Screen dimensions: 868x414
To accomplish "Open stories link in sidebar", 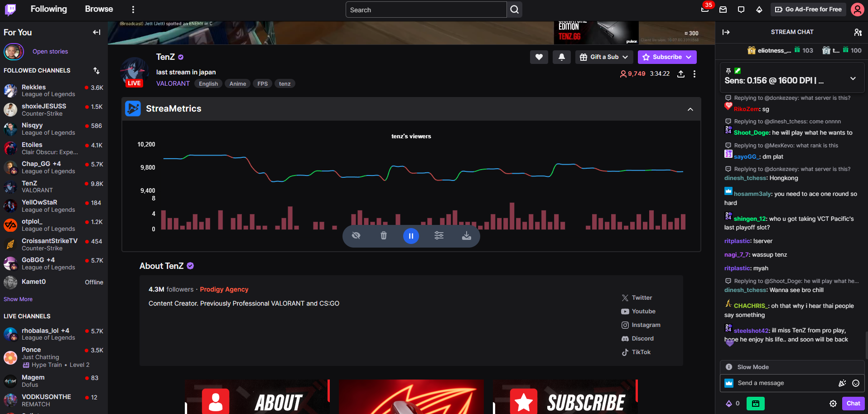I will click(50, 52).
